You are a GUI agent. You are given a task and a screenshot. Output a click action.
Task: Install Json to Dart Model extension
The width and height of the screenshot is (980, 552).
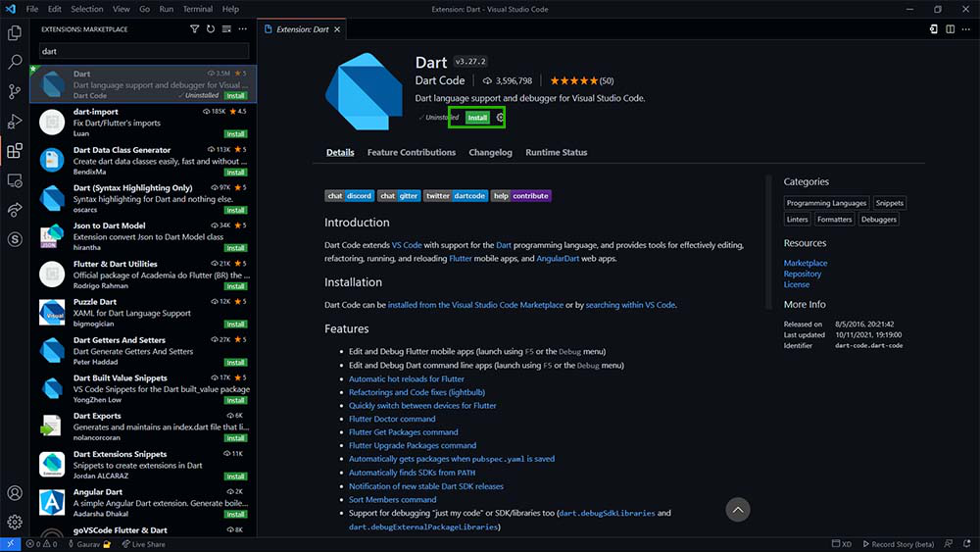pos(235,248)
